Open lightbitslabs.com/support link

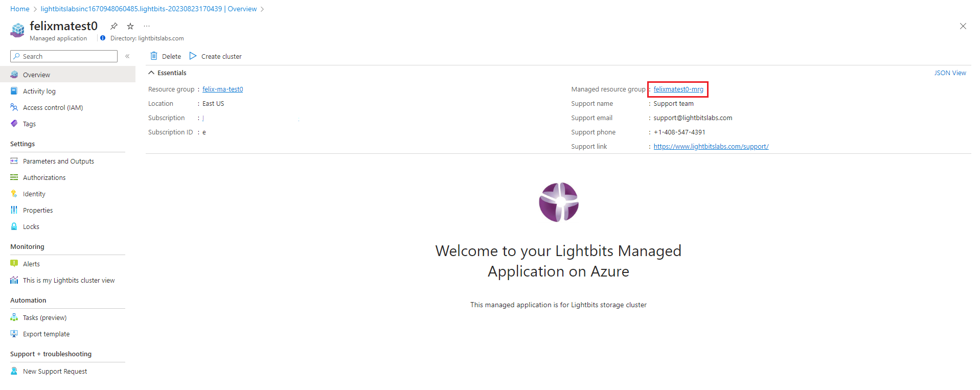coord(711,147)
